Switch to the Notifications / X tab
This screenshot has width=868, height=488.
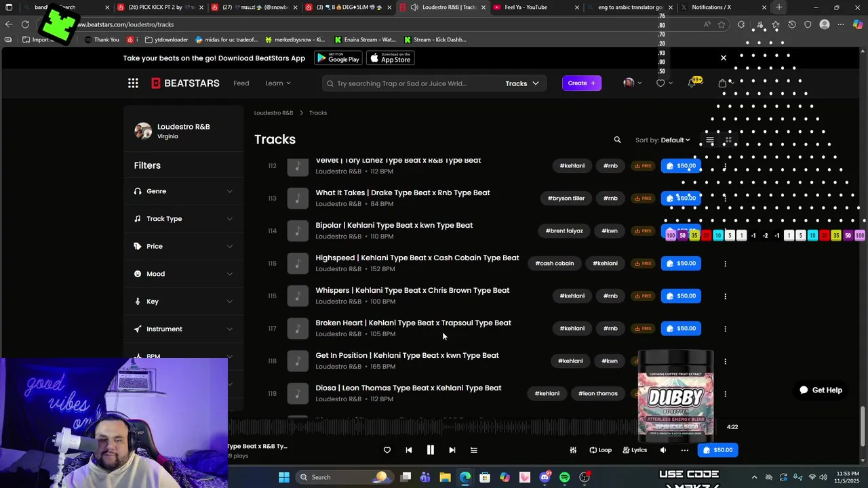(x=724, y=7)
